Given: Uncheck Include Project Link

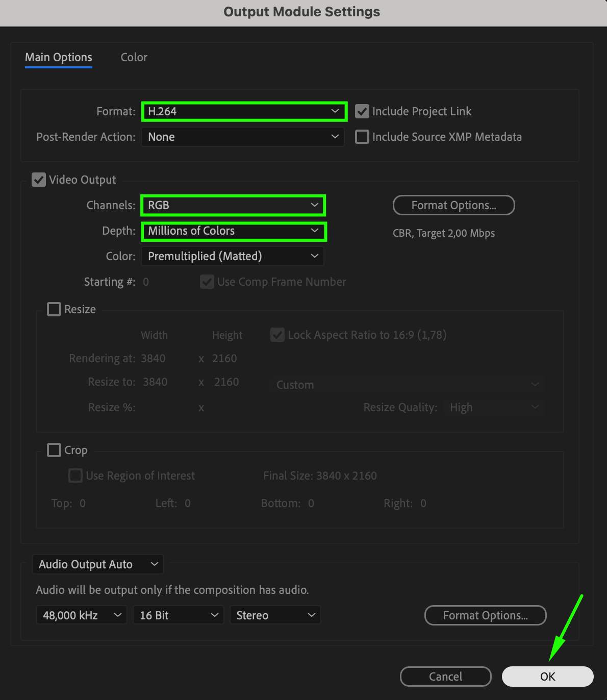Looking at the screenshot, I should coord(362,111).
